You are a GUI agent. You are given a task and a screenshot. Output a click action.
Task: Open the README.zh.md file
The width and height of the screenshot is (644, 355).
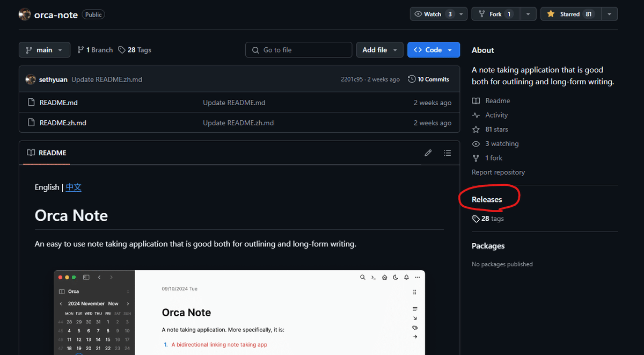point(63,123)
